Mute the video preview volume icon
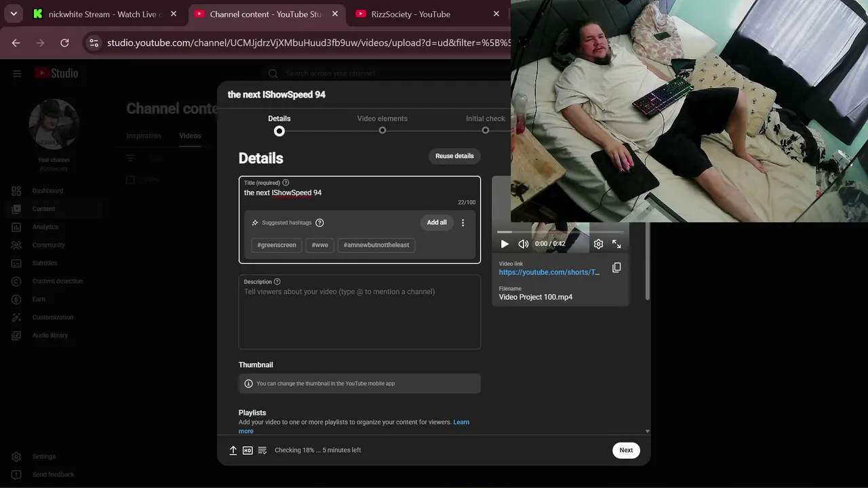 (524, 244)
